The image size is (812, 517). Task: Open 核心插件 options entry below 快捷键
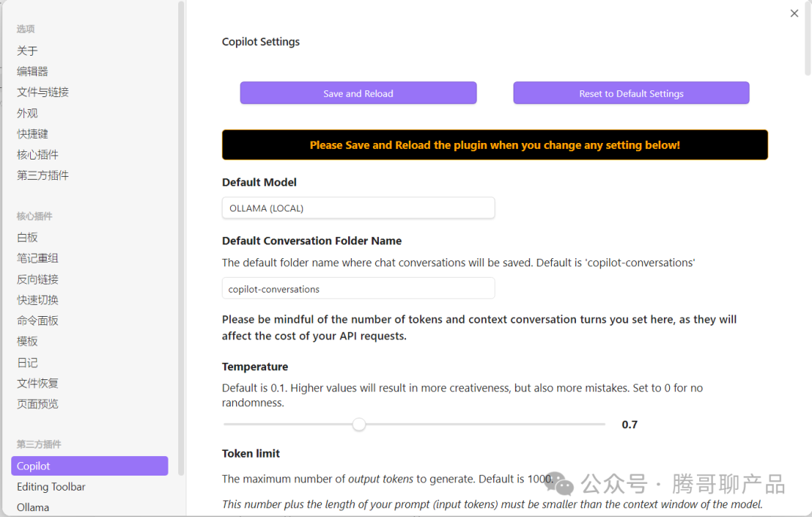pos(38,154)
